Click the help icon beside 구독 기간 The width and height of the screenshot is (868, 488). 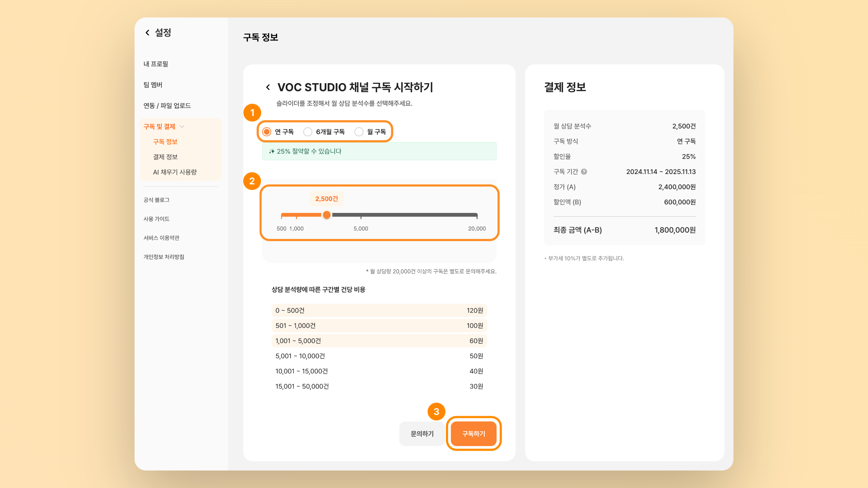pyautogui.click(x=584, y=172)
